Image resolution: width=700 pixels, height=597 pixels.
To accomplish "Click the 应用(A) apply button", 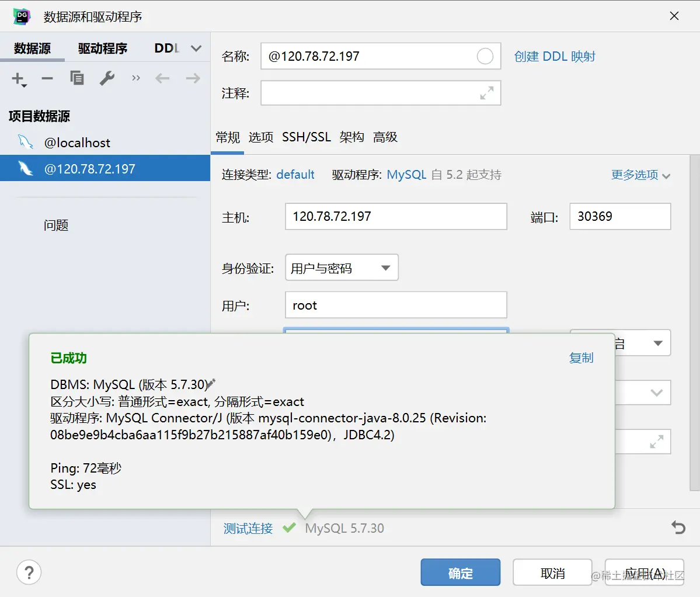I will point(644,572).
